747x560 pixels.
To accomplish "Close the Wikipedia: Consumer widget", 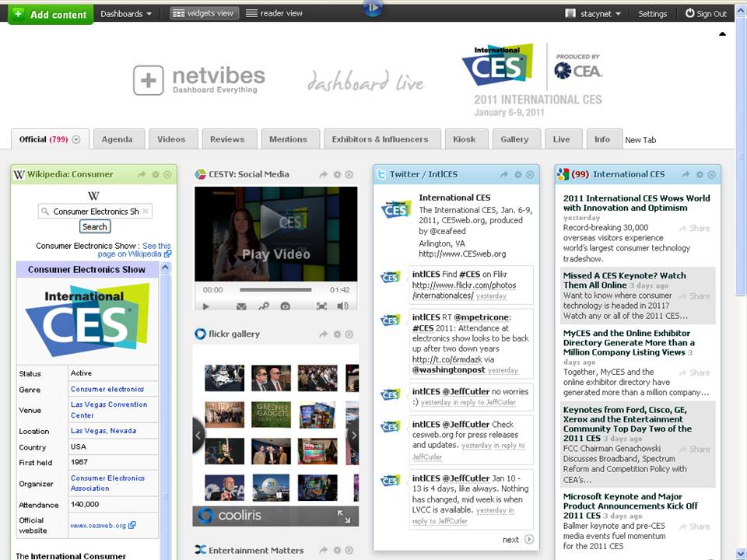I will coord(167,175).
